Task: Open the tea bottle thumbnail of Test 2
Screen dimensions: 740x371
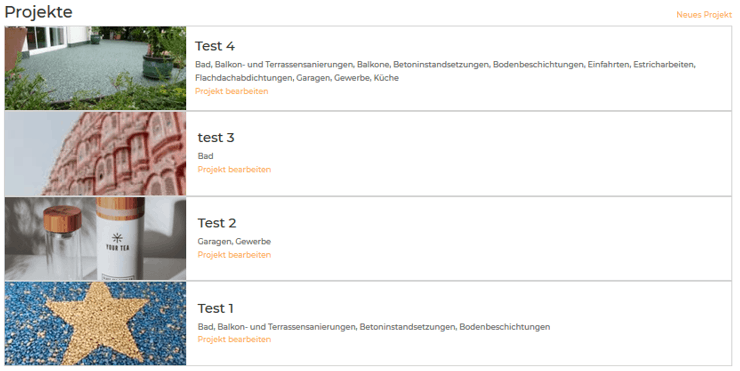Action: tap(95, 238)
